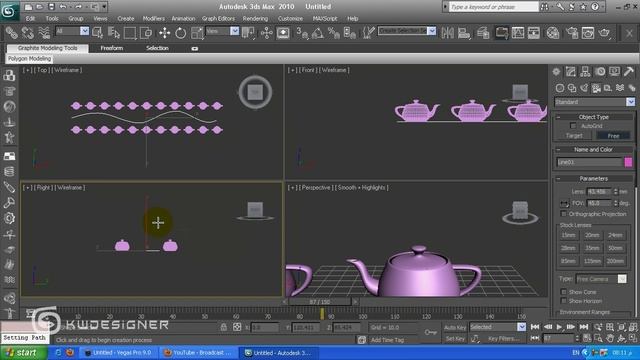The height and width of the screenshot is (360, 640).
Task: Open the Render Setup teapot icon
Action: pos(572,33)
